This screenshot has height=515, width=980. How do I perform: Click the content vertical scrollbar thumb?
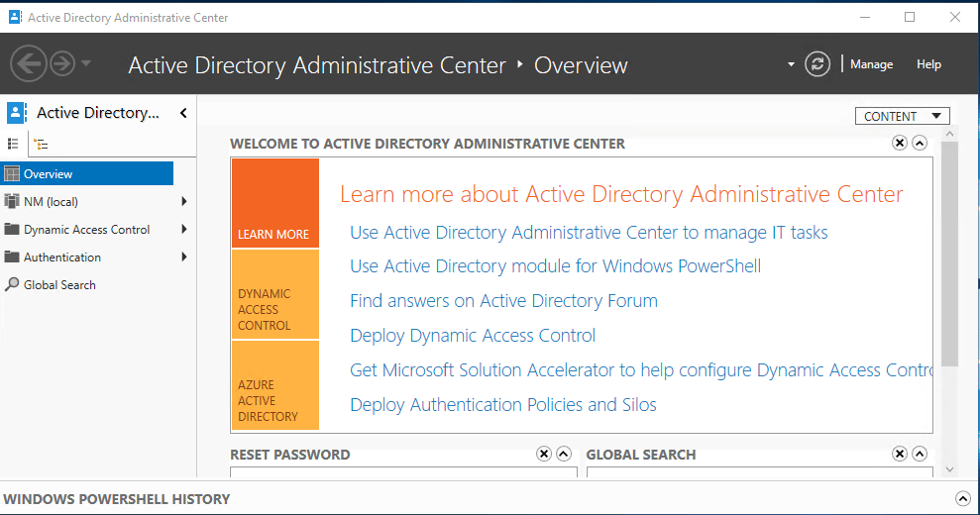tap(950, 254)
